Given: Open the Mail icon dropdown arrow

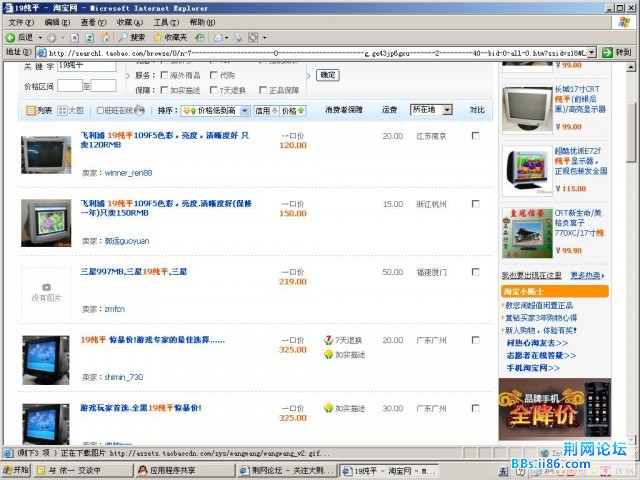Looking at the screenshot, I should click(x=227, y=38).
